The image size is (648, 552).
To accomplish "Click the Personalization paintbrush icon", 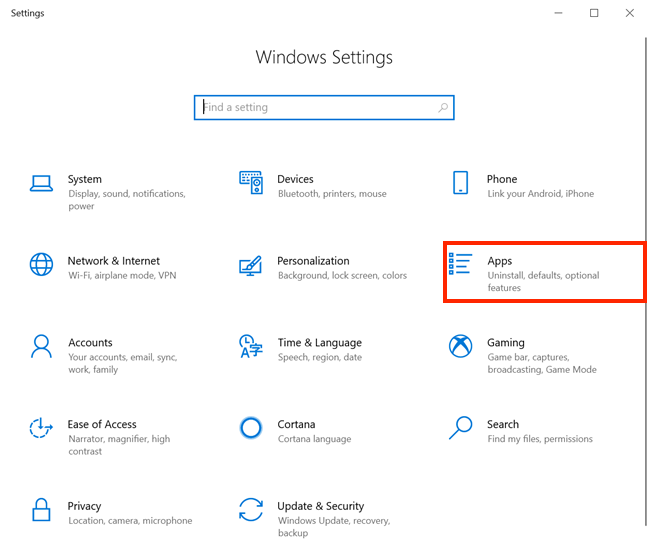I will click(x=251, y=266).
